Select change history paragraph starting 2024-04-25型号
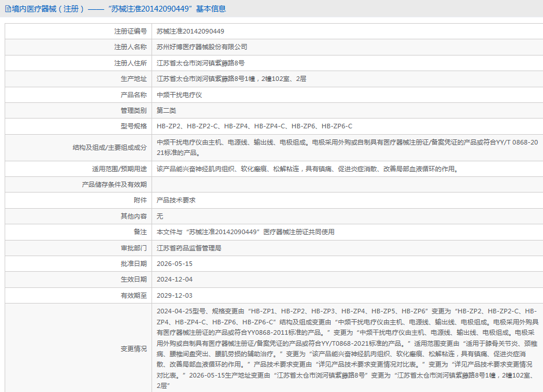Screen dimensions: 543x392 (x=348, y=349)
